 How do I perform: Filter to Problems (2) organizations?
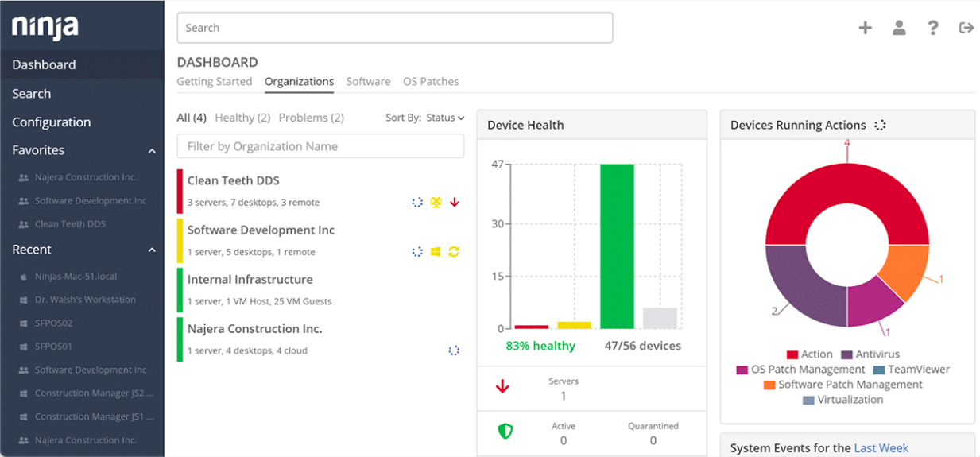[x=311, y=118]
